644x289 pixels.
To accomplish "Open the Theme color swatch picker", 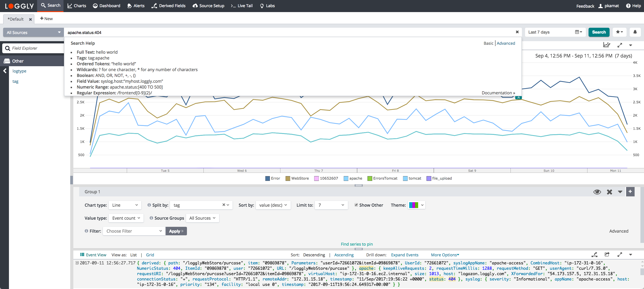I will [x=416, y=205].
